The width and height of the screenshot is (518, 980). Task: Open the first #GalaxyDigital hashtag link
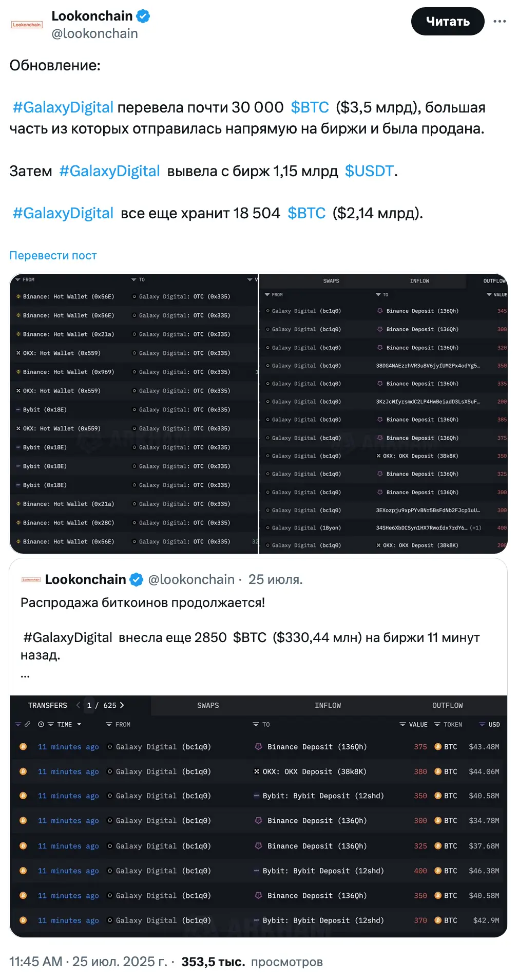pyautogui.click(x=63, y=107)
